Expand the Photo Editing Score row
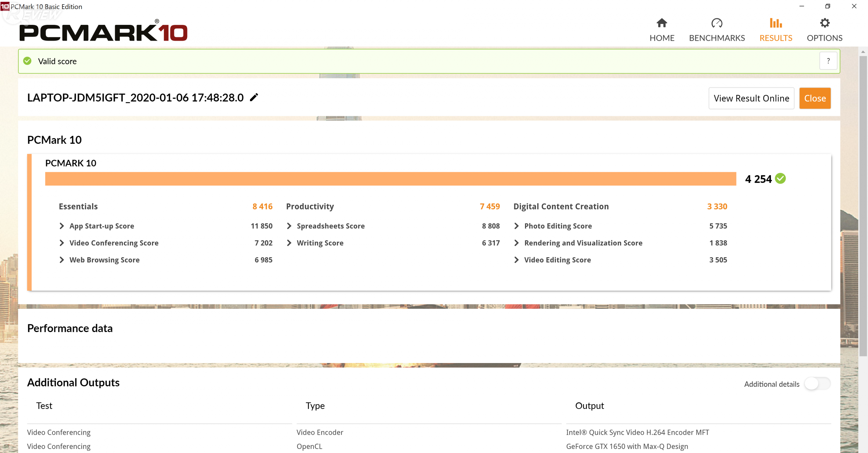The width and height of the screenshot is (868, 453). (516, 226)
